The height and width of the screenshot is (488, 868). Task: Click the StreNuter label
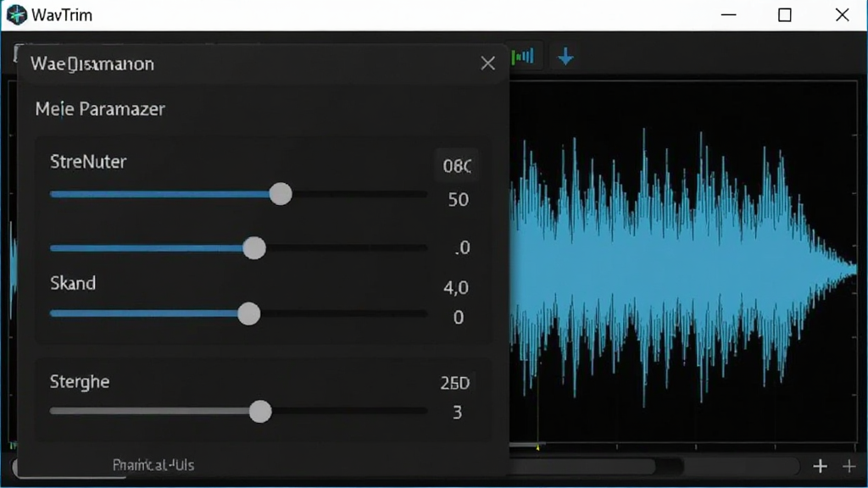(x=88, y=162)
